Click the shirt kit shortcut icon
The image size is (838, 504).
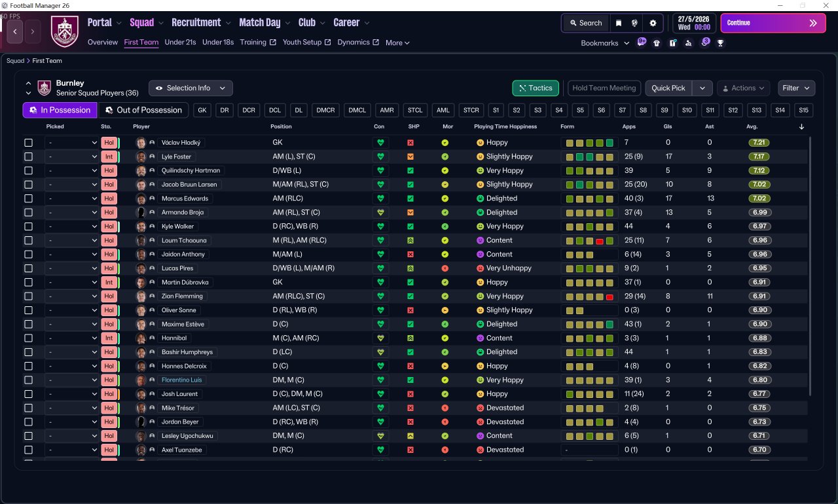[x=657, y=43]
